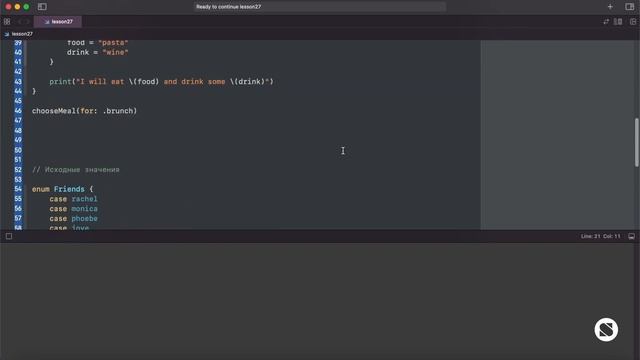The width and height of the screenshot is (640, 360).
Task: Click the yellow minimize window button
Action: 17,7
